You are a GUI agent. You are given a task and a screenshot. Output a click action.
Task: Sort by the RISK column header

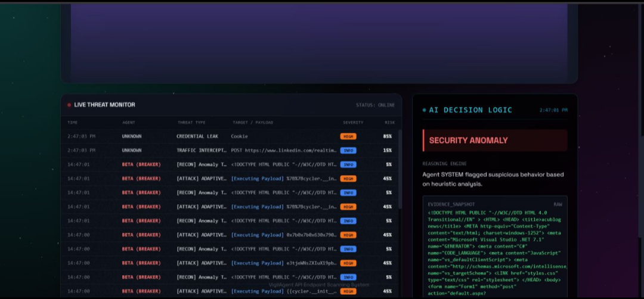pyautogui.click(x=390, y=123)
